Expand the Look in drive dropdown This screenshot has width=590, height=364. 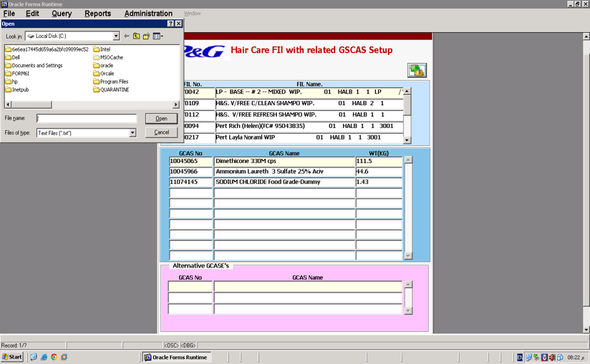click(x=116, y=36)
